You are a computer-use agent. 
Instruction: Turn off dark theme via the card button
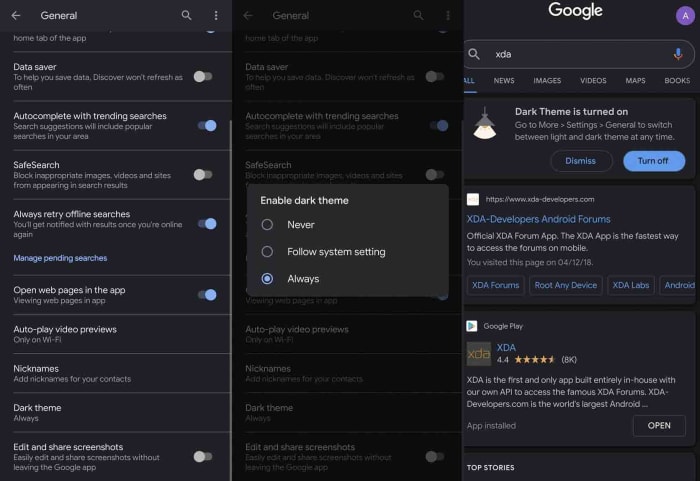coord(654,161)
